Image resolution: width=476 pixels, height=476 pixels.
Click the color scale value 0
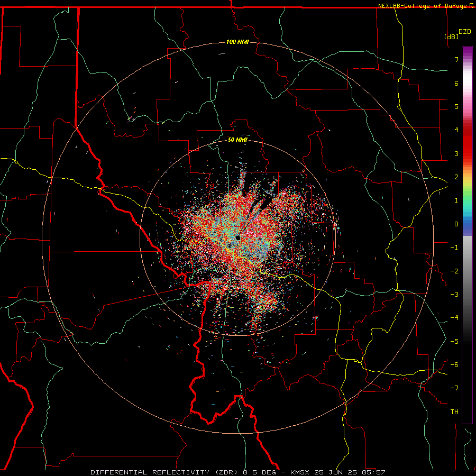tap(456, 224)
